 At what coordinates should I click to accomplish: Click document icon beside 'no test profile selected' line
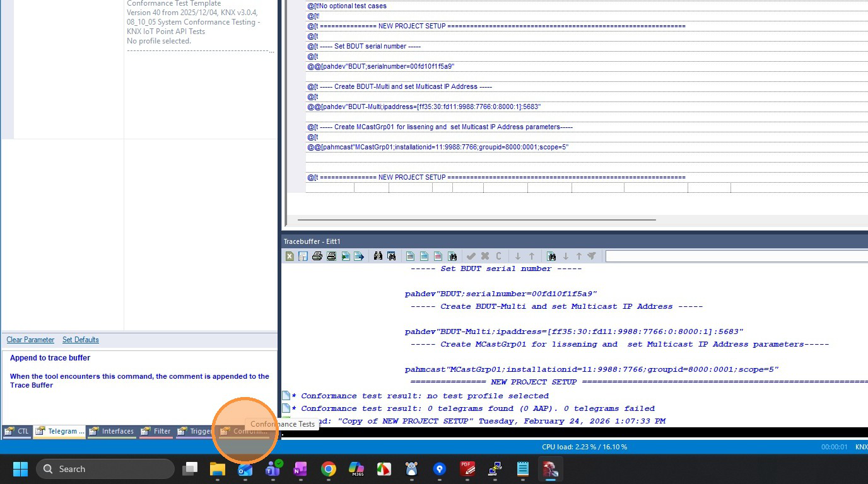(286, 396)
